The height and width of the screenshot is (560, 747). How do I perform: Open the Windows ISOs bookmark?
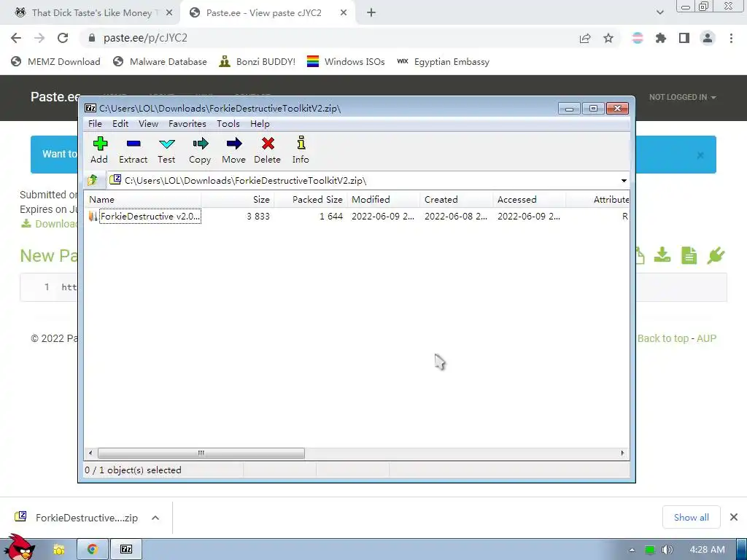[x=346, y=62]
